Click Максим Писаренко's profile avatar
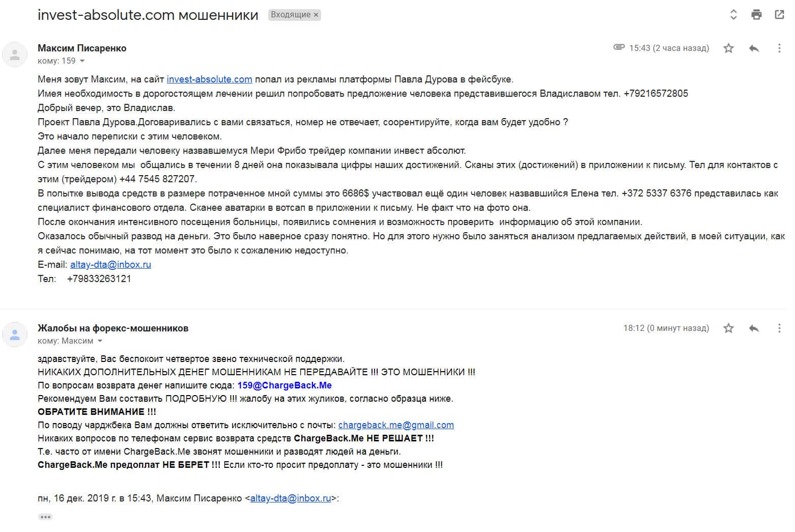 pyautogui.click(x=15, y=54)
